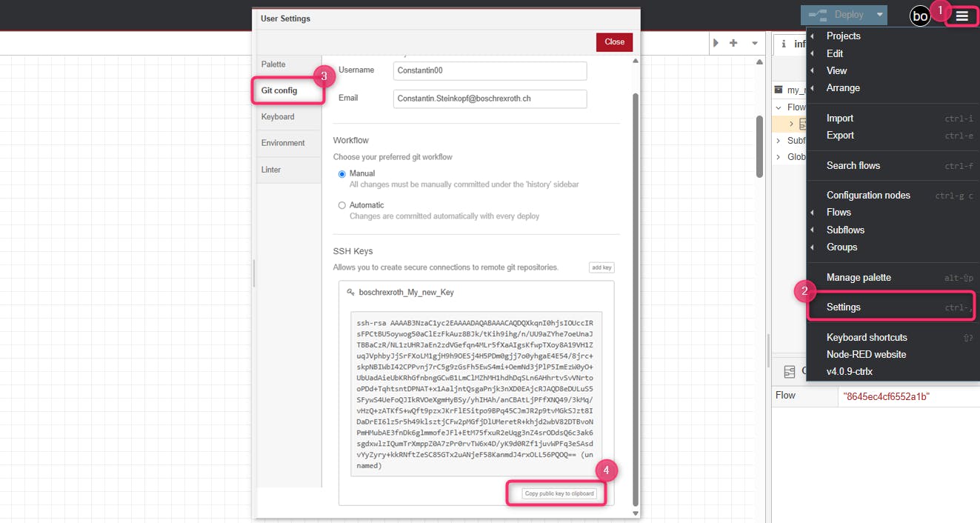980x523 pixels.
Task: Switch to the Git config tab
Action: tap(279, 90)
